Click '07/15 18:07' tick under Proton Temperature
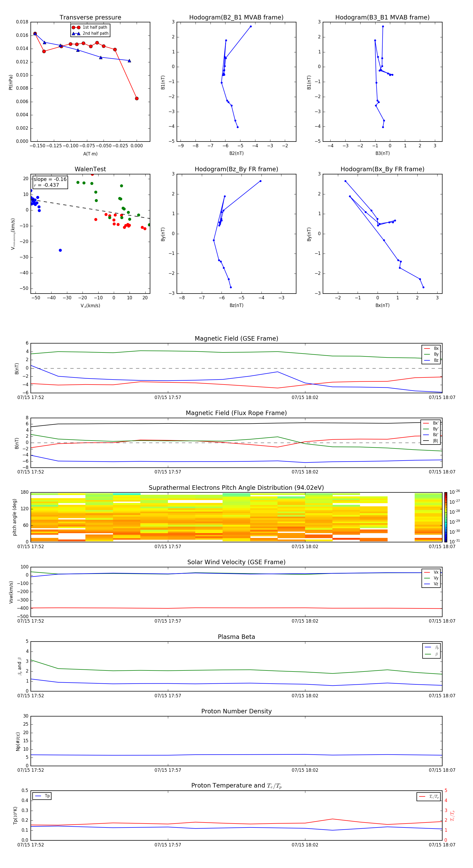Image resolution: width=473 pixels, height=868 pixels. click(x=442, y=845)
